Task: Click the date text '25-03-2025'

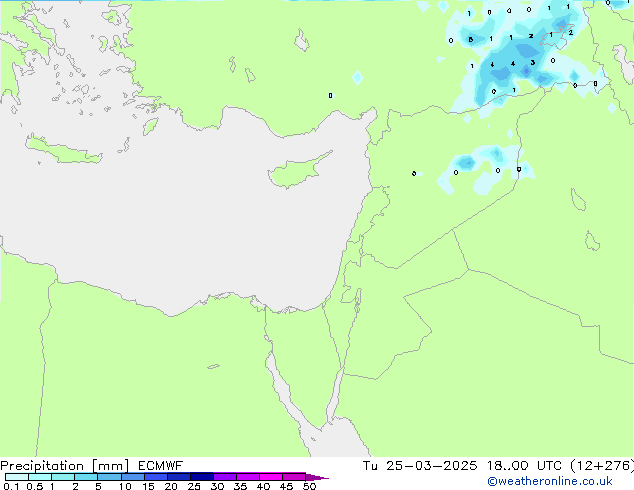Action: click(x=431, y=466)
